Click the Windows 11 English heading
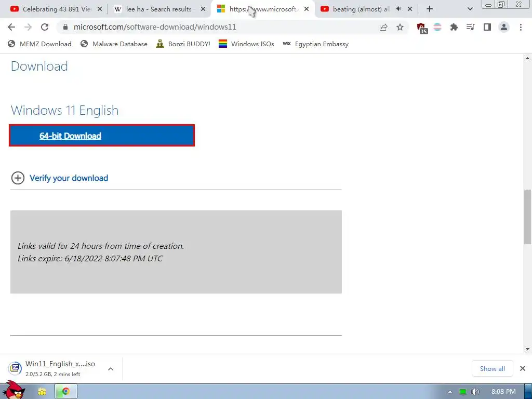The height and width of the screenshot is (399, 532). tap(65, 111)
